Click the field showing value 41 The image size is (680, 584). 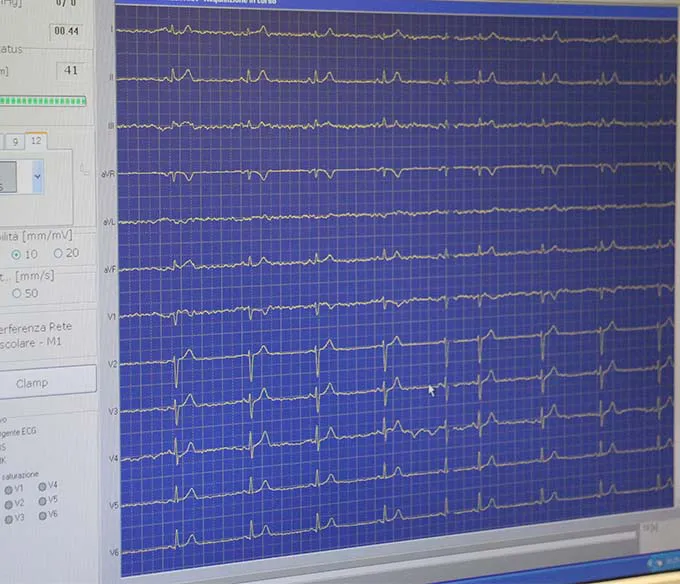pos(69,71)
